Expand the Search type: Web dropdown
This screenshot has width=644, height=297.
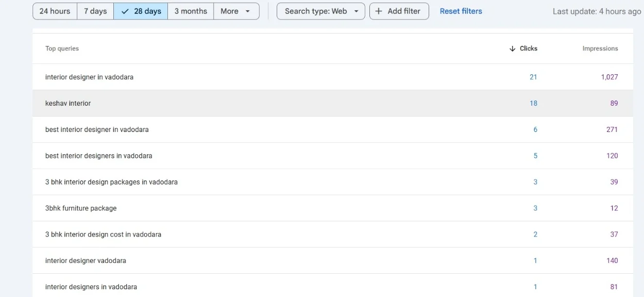coord(321,11)
